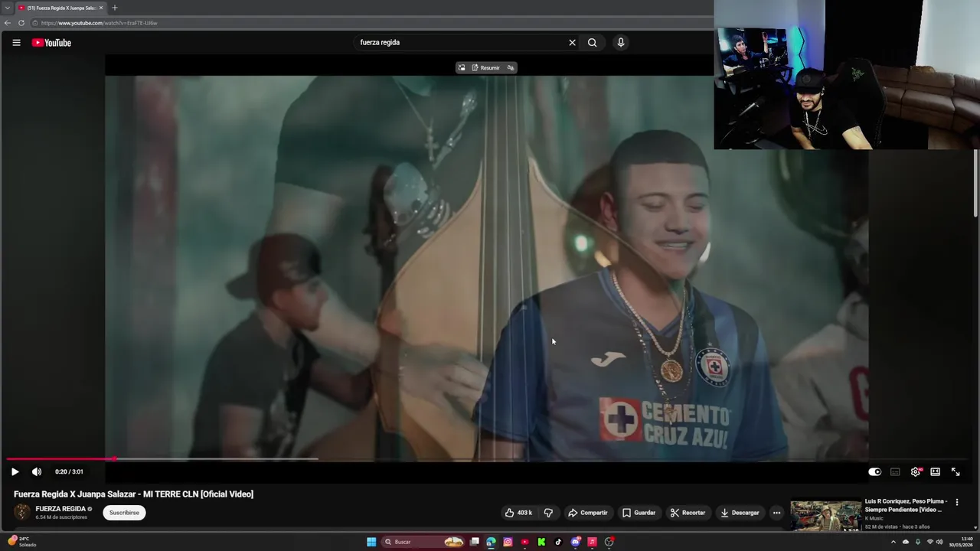Viewport: 980px width, 551px height.
Task: Save the video with Guardar
Action: (x=639, y=513)
